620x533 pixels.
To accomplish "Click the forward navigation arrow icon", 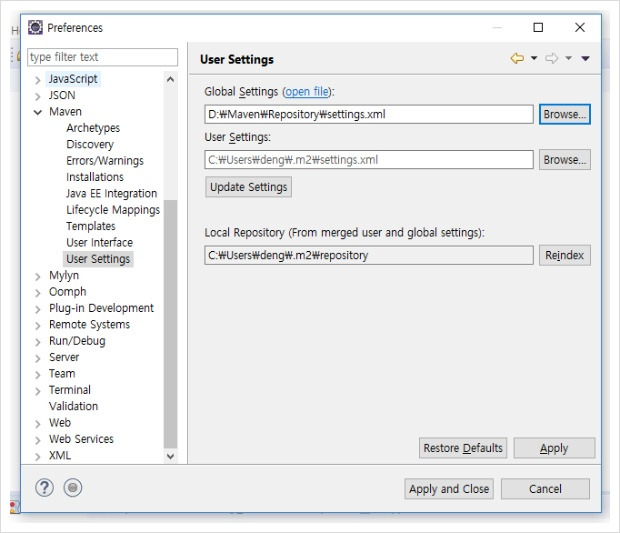I will [552, 59].
